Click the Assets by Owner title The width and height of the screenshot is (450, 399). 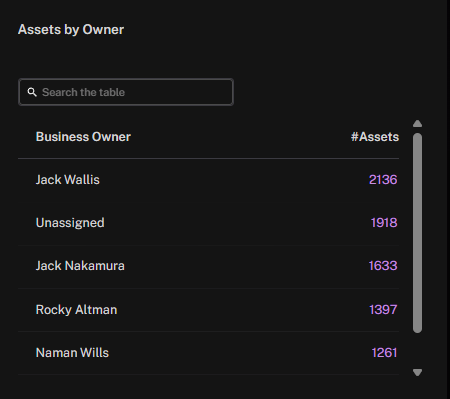click(x=71, y=30)
